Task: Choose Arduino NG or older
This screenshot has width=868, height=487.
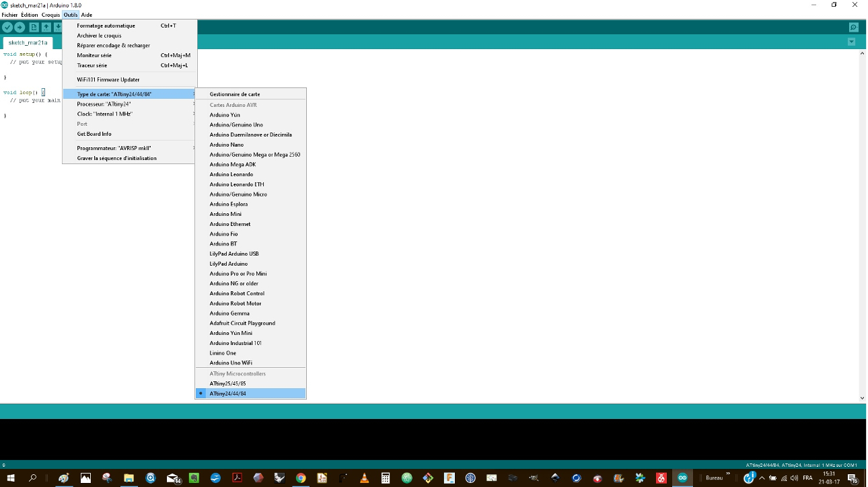Action: 250,283
